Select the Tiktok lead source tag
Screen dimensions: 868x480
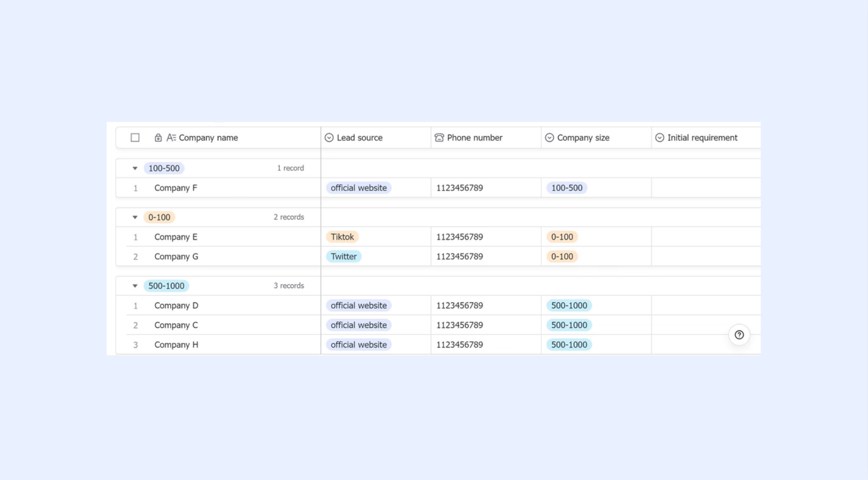coord(342,237)
